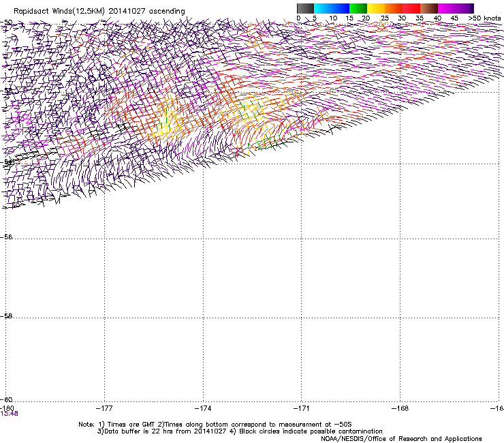504x443 pixels.
Task: Click the legend tick label '25'
Action: click(385, 18)
